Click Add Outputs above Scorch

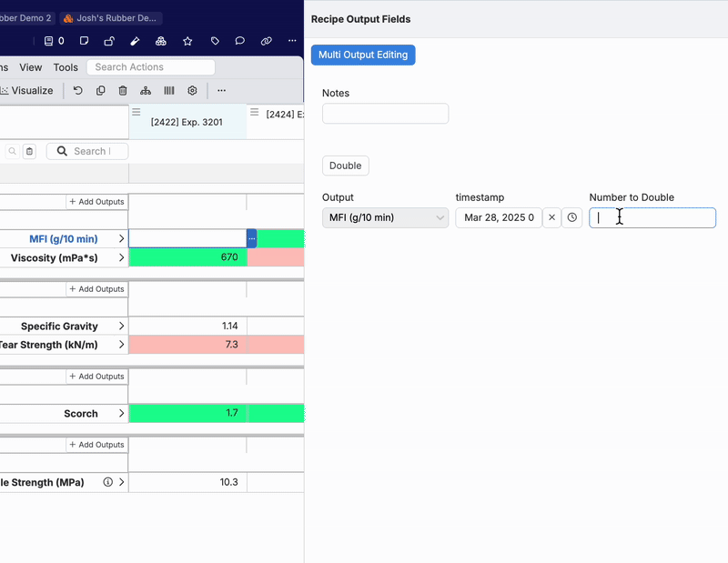96,377
